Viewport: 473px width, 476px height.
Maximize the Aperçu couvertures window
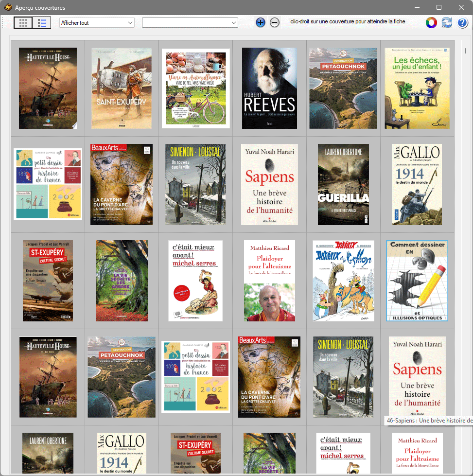pos(439,7)
